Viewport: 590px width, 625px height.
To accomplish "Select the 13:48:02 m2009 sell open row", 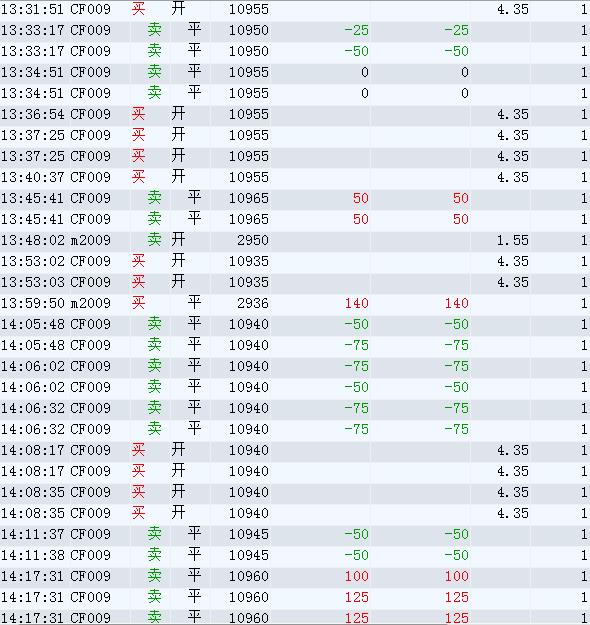I will [295, 240].
